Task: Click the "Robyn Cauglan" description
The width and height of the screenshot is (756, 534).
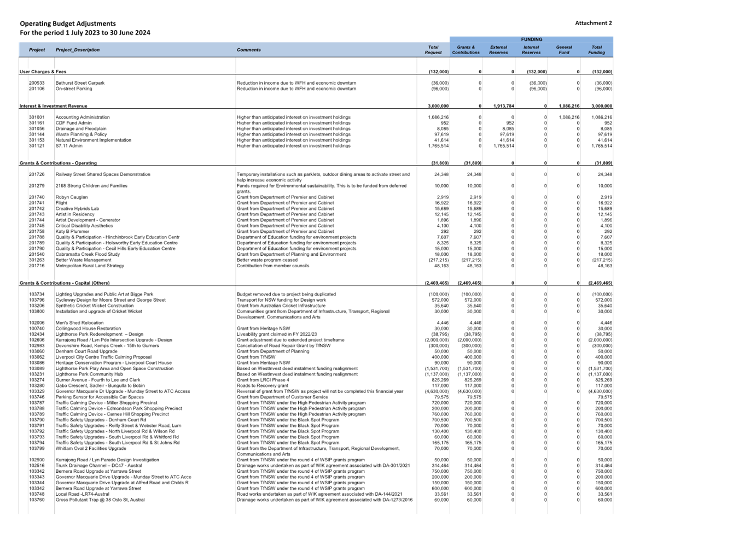Action: point(72,197)
